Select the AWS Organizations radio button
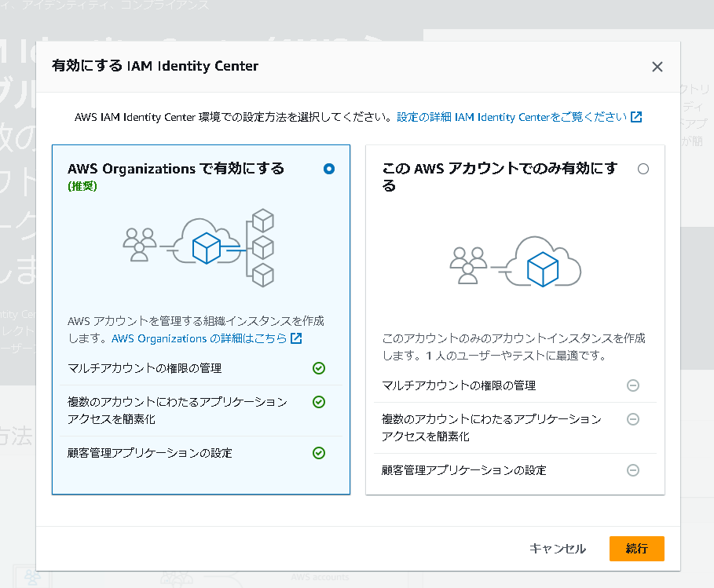This screenshot has height=588, width=714. [329, 169]
